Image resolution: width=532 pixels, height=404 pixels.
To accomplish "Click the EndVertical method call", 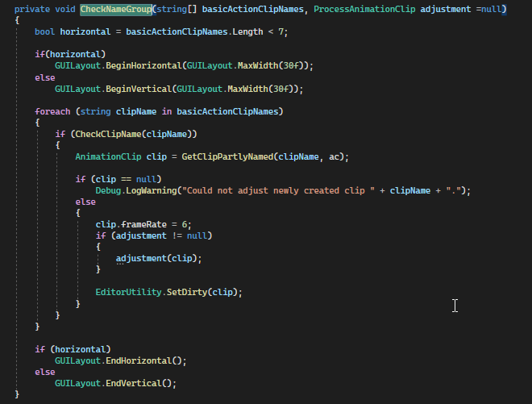I will click(x=131, y=383).
